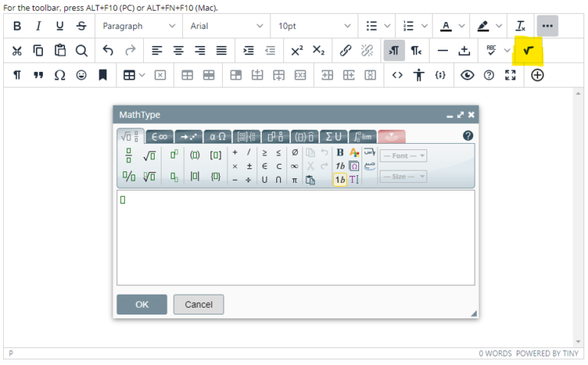
Task: Toggle italic formatting in the editor toolbar
Action: point(38,26)
